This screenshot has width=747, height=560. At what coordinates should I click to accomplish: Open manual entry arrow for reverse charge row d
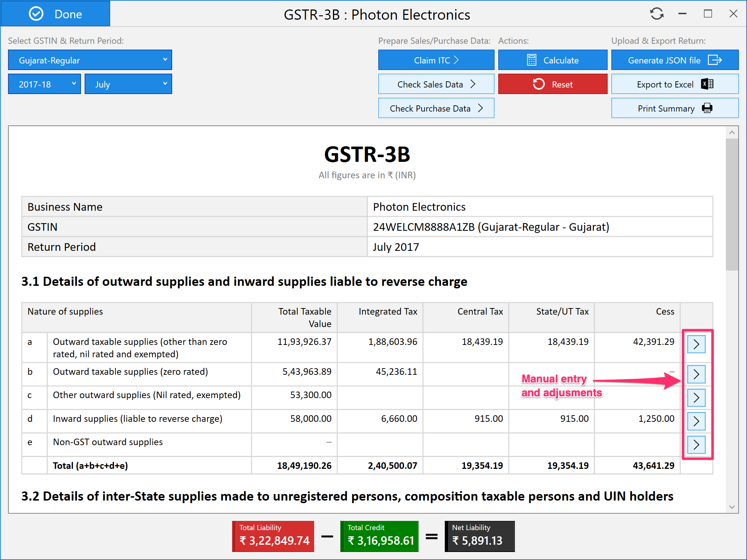696,421
